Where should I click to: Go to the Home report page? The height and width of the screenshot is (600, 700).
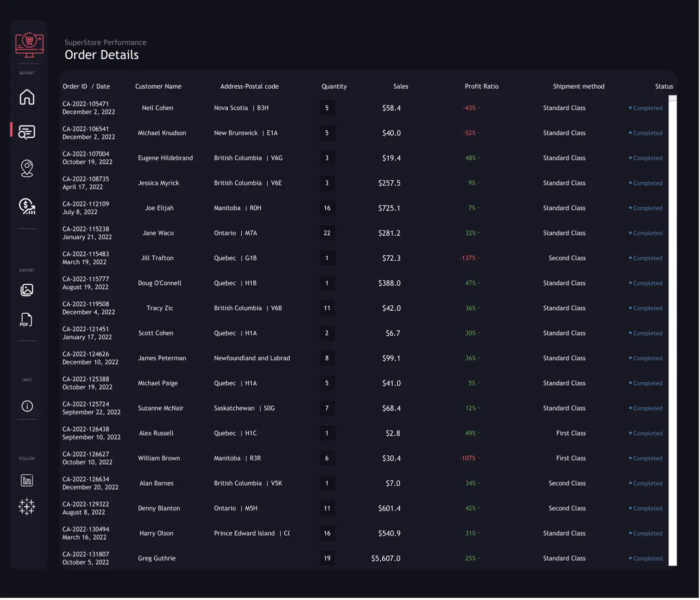coord(27,97)
